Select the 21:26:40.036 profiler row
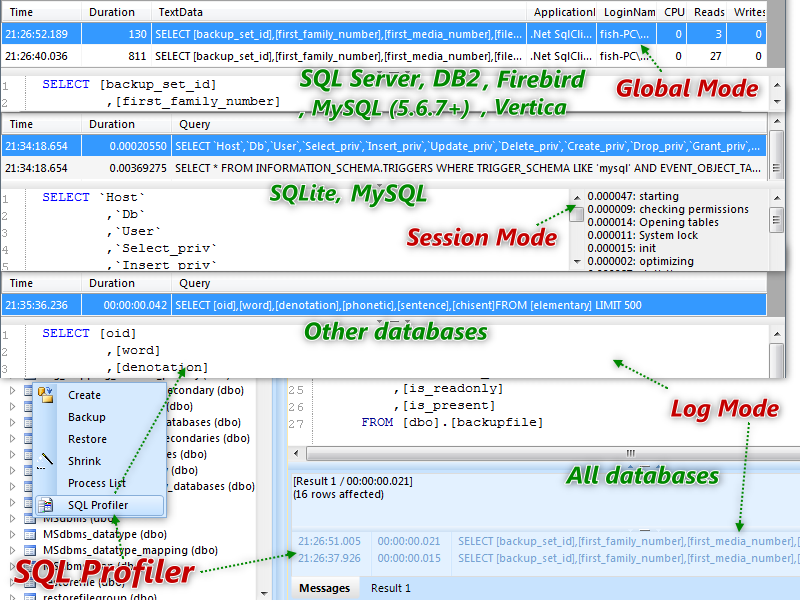The image size is (800, 600). 384,56
